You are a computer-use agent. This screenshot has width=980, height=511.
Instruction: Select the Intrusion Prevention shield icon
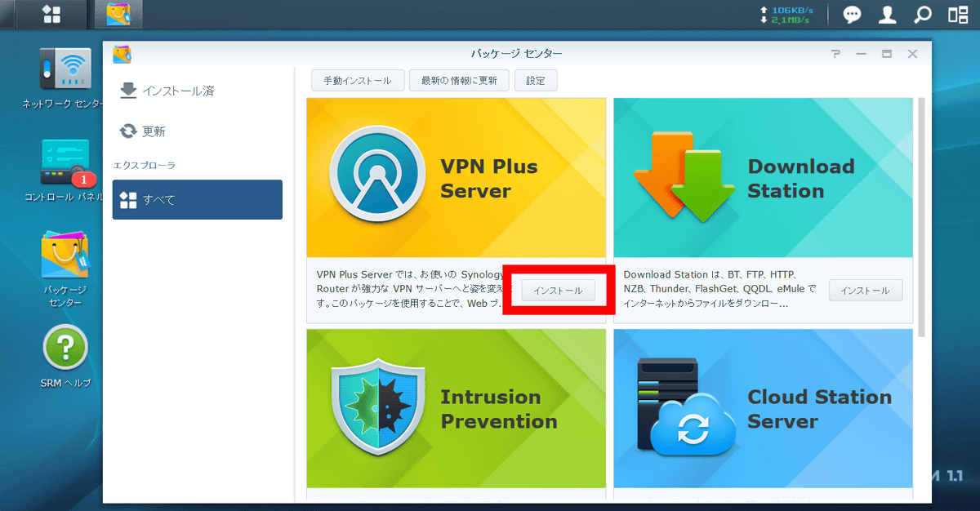click(377, 408)
